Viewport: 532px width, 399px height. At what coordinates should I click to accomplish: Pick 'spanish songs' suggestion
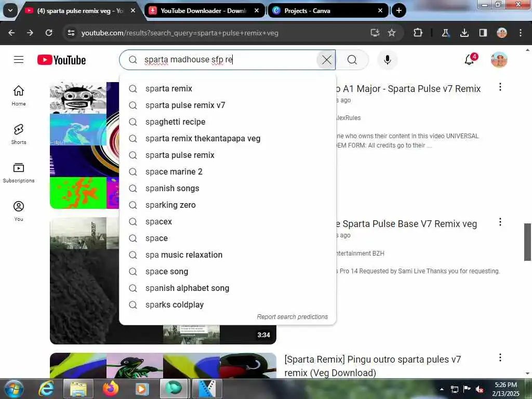(228, 188)
